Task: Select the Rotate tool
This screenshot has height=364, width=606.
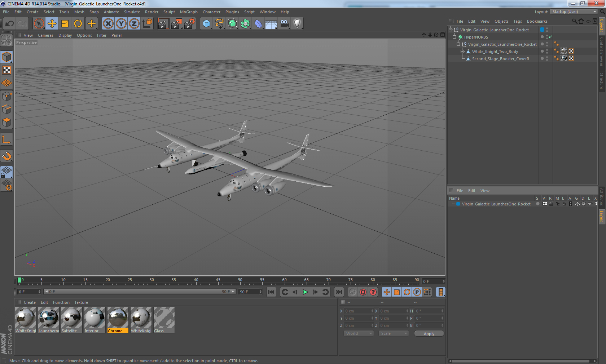Action: [x=78, y=24]
